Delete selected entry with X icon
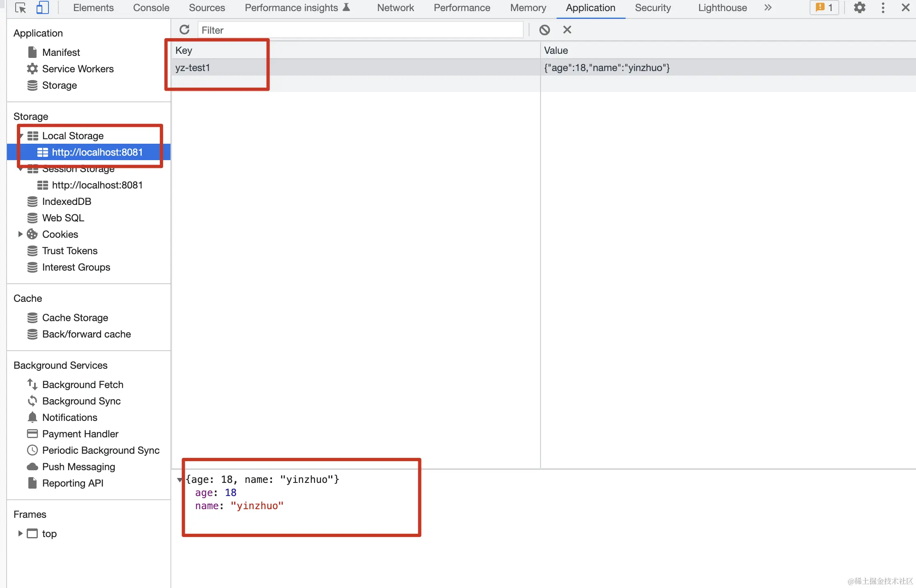Screen dimensions: 916x588 coord(567,30)
